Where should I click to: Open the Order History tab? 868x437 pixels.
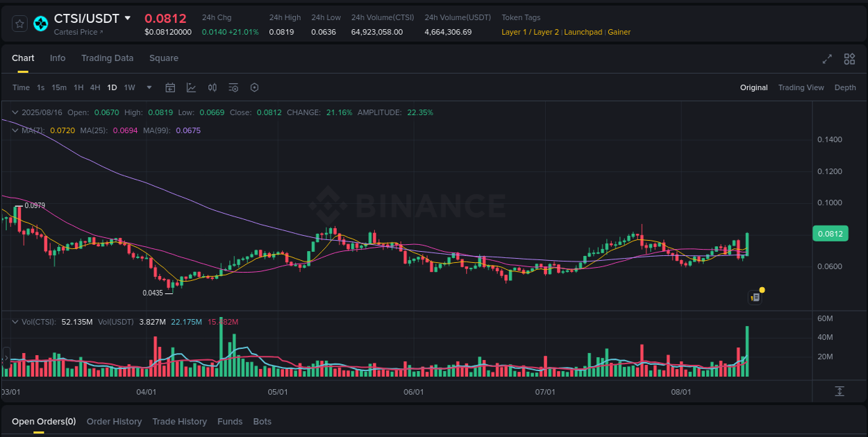[x=114, y=421]
